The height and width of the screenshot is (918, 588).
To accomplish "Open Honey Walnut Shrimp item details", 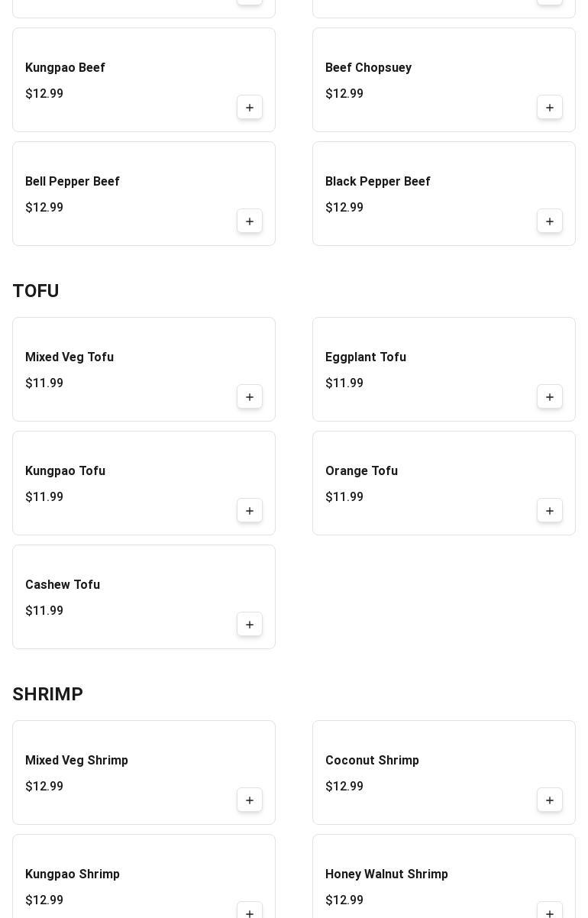I will [386, 874].
